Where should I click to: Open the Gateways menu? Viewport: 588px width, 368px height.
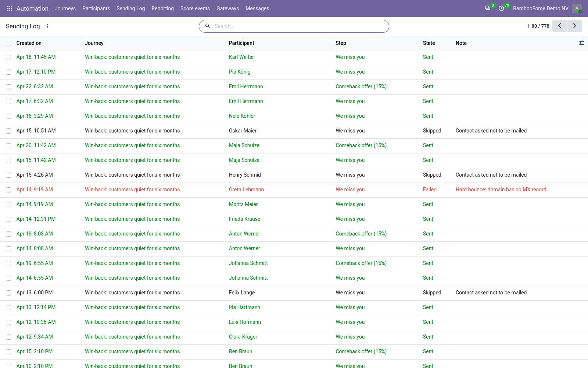(227, 8)
